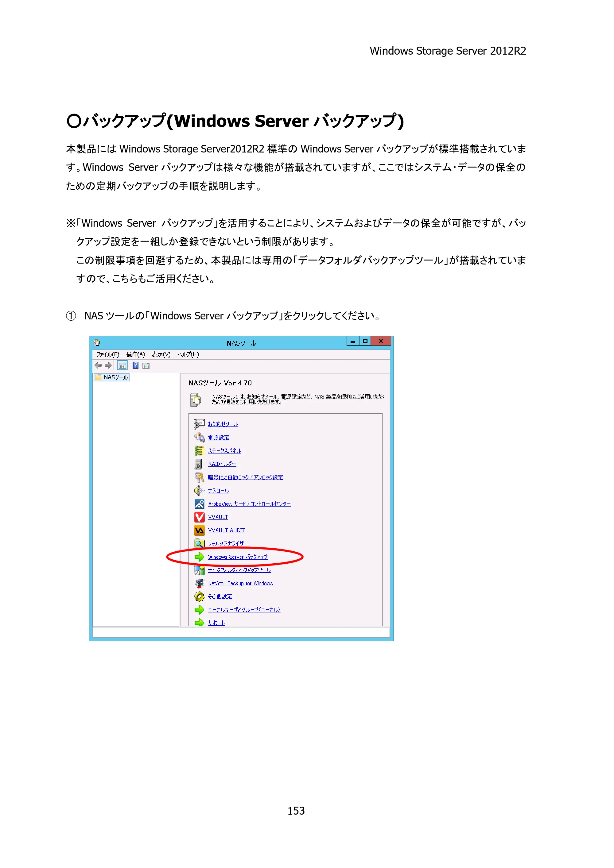Image resolution: width=614 pixels, height=868 pixels.
Task: Click the VVAULT AUDIT orange icon
Action: pos(199,530)
